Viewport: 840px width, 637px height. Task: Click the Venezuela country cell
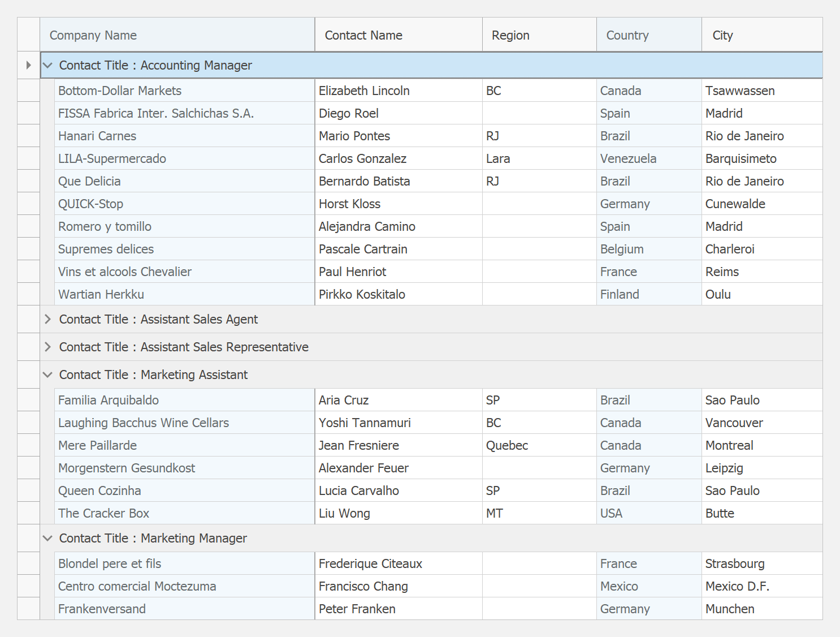pos(629,158)
